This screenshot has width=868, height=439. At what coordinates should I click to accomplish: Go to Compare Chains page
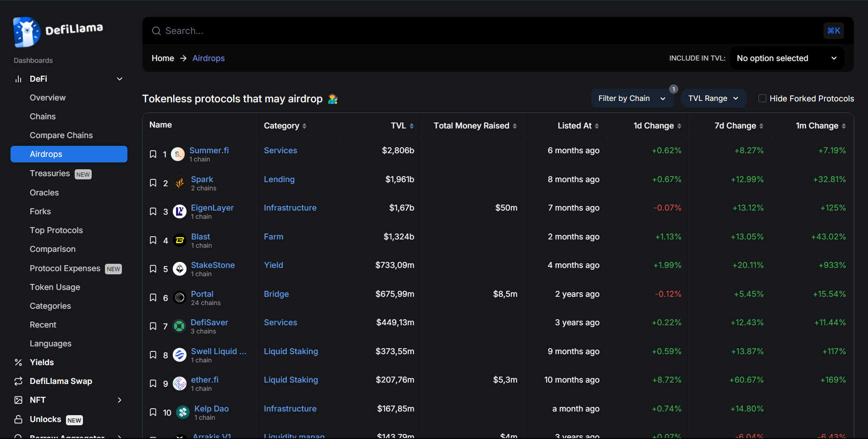coord(61,135)
